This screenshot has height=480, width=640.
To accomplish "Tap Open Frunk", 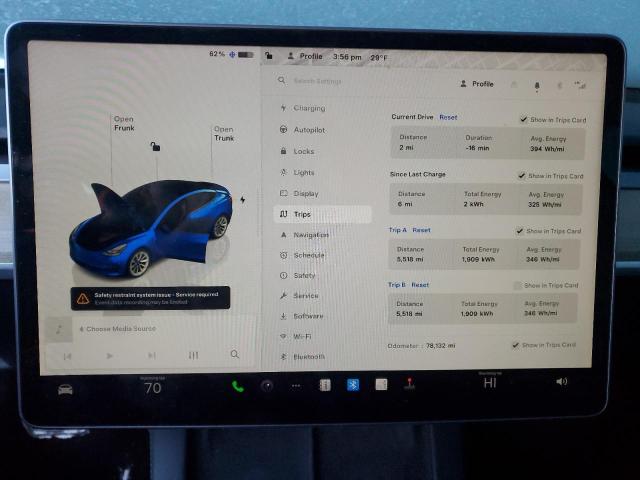I will 124,123.
